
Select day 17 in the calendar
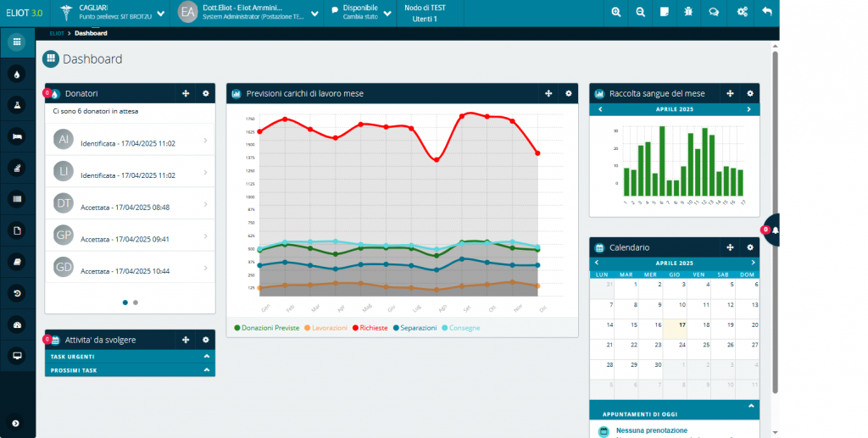682,324
